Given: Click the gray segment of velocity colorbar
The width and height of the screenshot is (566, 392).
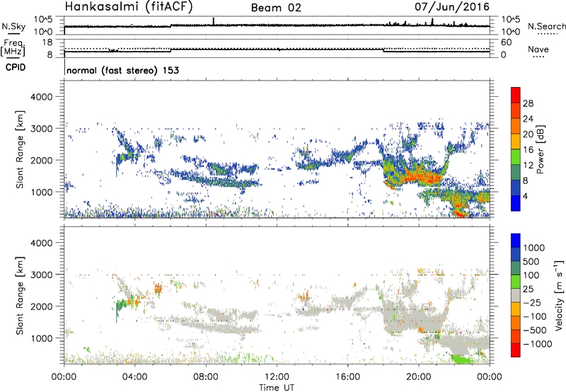Looking at the screenshot, I should pos(516,296).
